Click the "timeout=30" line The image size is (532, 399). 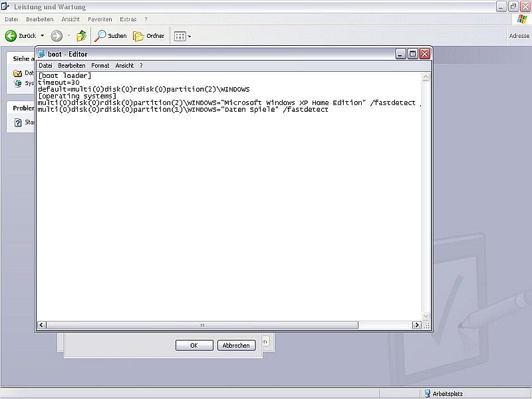pos(59,82)
